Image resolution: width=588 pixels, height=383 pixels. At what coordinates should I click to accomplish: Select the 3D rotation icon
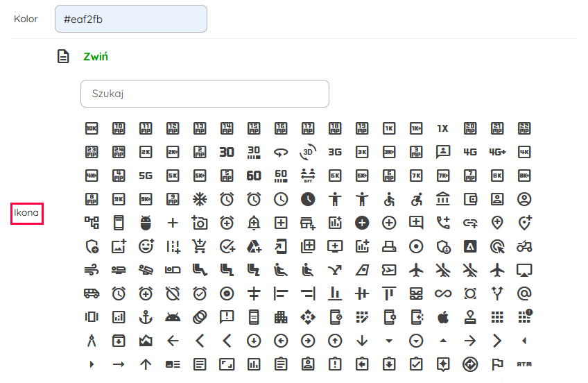click(x=308, y=152)
